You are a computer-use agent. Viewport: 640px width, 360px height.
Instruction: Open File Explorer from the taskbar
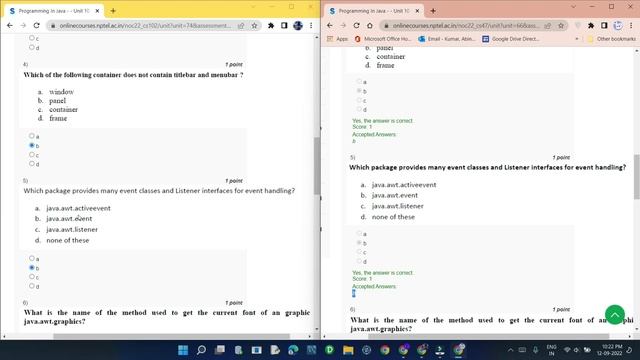click(348, 350)
